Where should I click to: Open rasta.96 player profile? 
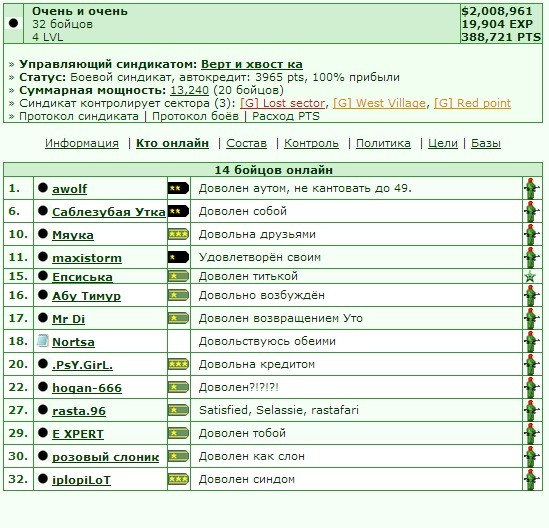[x=79, y=411]
